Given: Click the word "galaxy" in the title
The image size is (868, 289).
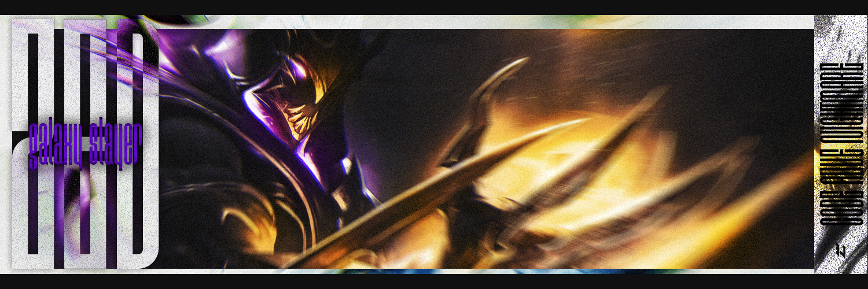Looking at the screenshot, I should (x=55, y=144).
